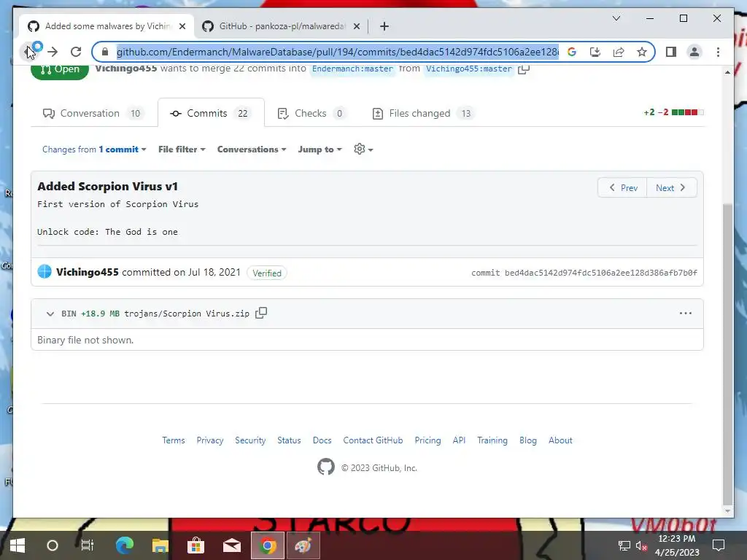The width and height of the screenshot is (747, 560).
Task: Open File filter dropdown
Action: point(182,149)
